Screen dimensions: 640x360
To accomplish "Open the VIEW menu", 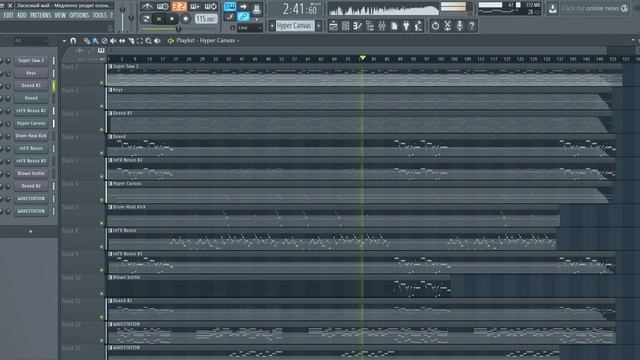I will 60,15.
